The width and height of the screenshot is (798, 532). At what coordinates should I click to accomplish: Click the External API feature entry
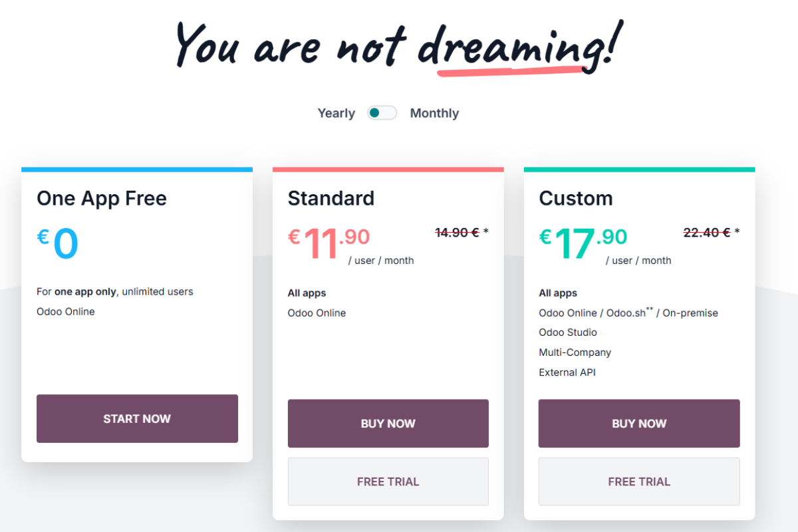567,372
